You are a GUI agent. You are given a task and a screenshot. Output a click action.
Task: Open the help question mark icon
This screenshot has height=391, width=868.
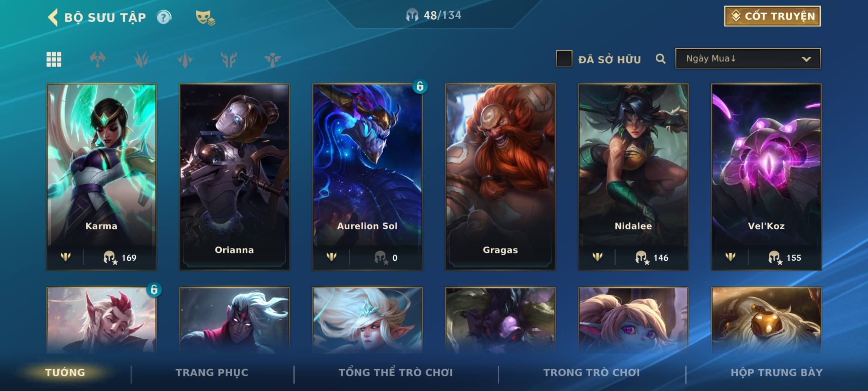point(164,17)
